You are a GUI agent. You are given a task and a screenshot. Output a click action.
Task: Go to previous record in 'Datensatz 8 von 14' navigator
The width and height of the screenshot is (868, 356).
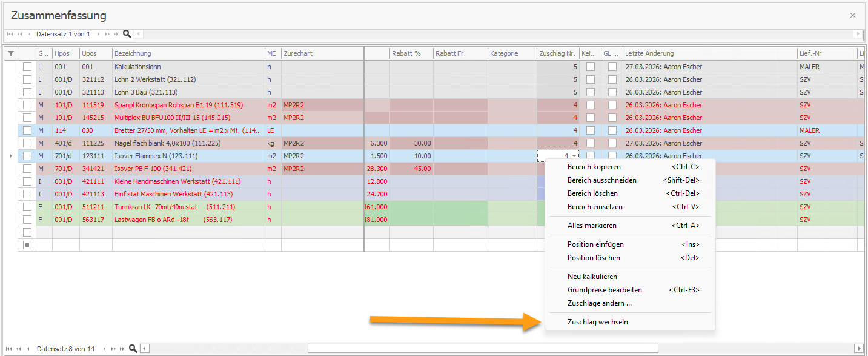click(29, 349)
